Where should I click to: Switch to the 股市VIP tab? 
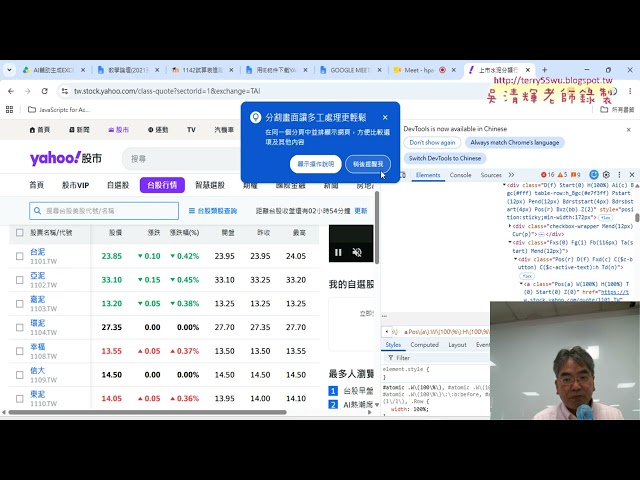coord(75,185)
